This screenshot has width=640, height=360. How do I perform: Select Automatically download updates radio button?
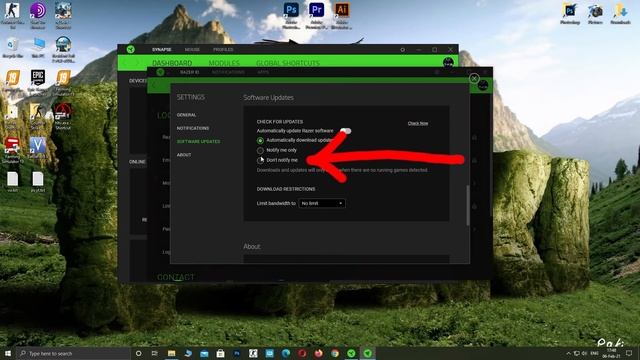(x=260, y=140)
